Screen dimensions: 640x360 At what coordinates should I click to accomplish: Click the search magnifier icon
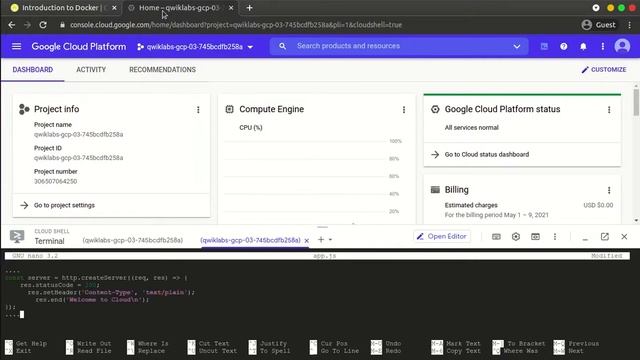pyautogui.click(x=282, y=46)
